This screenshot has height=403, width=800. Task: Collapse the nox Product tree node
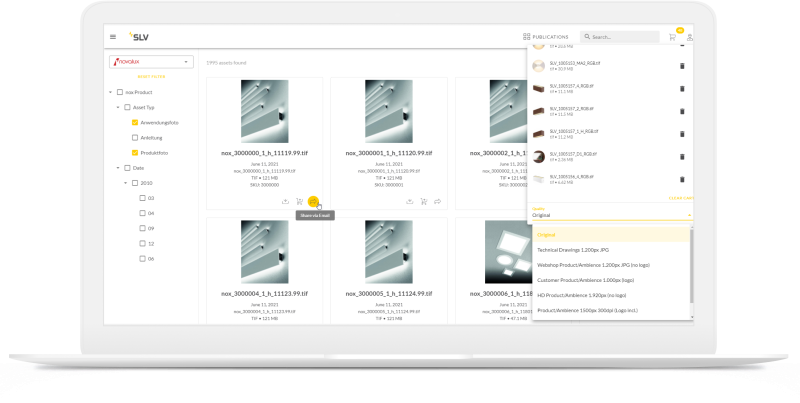click(110, 92)
